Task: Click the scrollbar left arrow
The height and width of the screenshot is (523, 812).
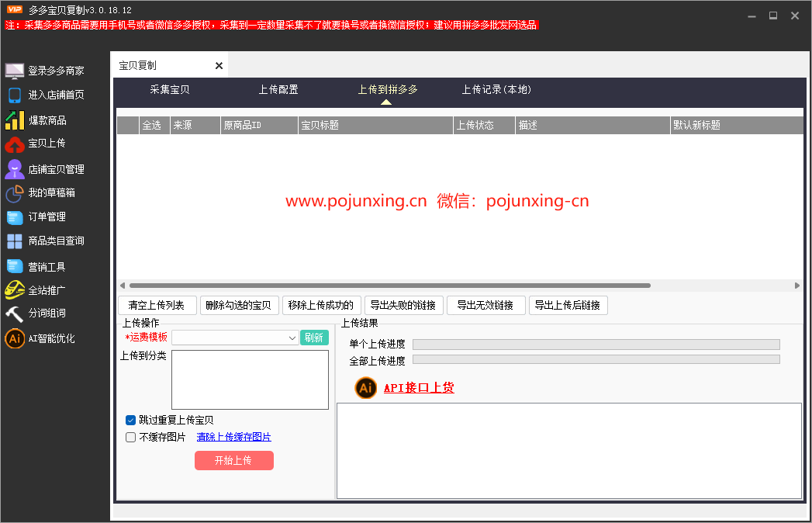Action: click(123, 286)
